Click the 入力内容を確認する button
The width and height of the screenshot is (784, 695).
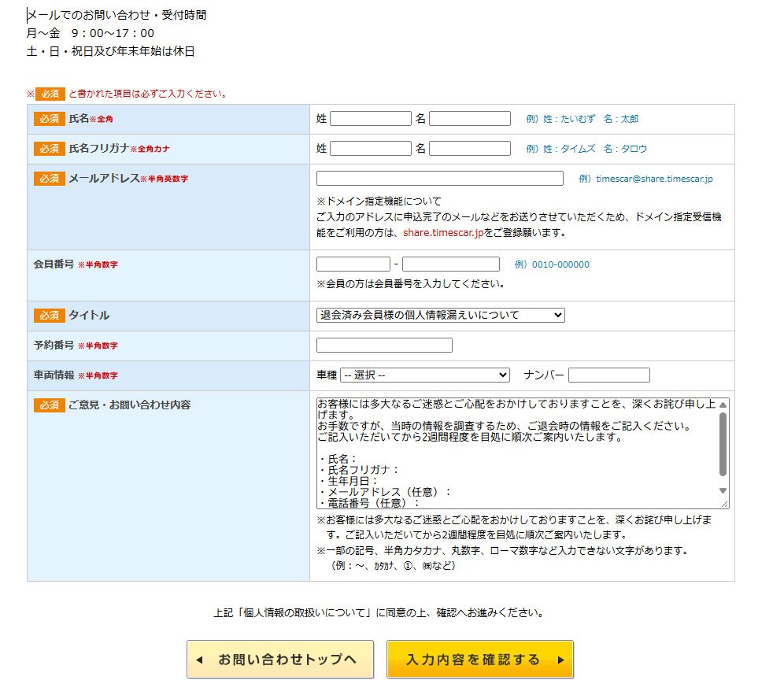pos(480,660)
